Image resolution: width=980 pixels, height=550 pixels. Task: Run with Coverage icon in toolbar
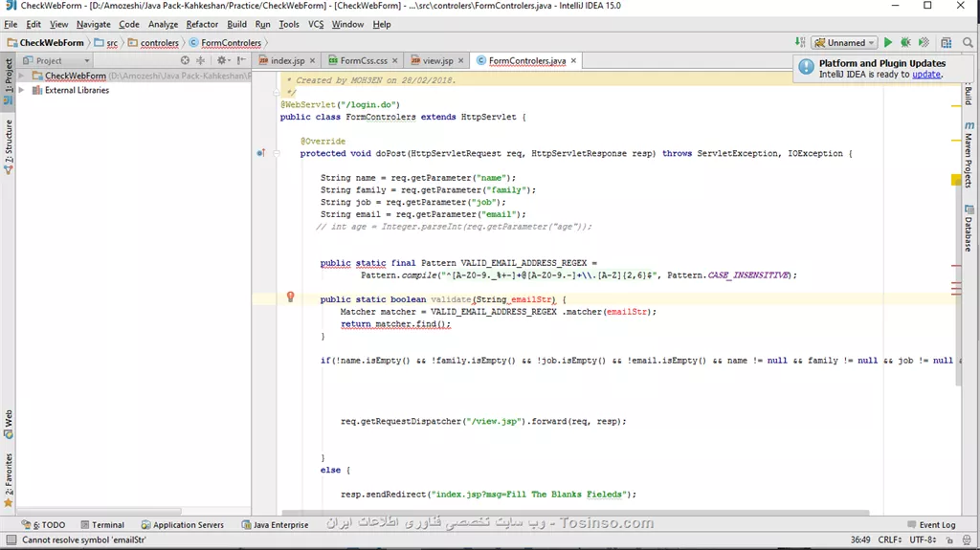[924, 43]
